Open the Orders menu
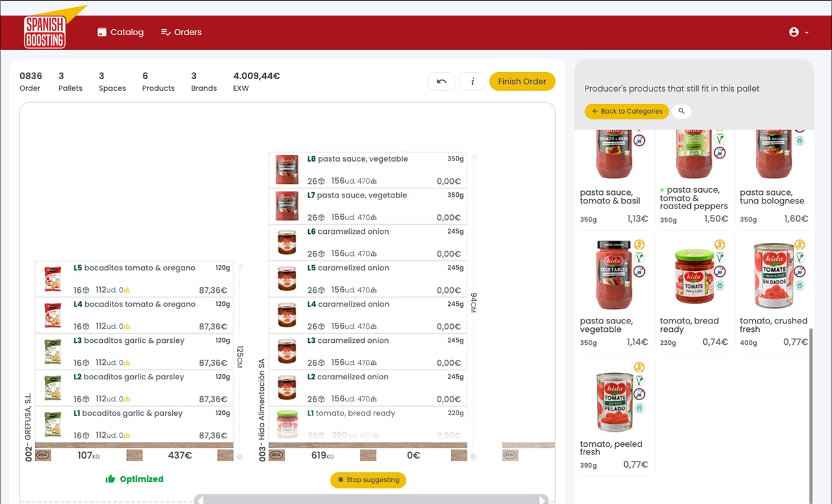 click(x=181, y=32)
